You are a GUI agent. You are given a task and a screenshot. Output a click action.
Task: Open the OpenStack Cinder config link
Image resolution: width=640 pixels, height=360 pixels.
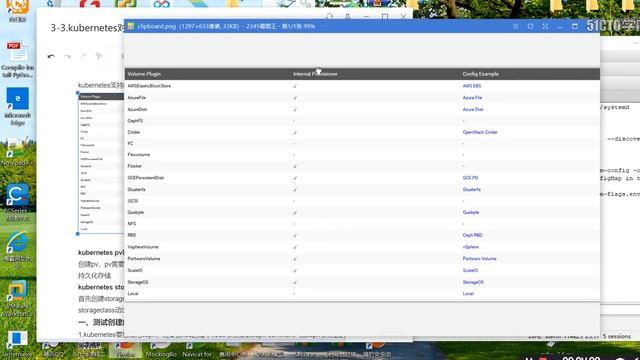pyautogui.click(x=480, y=132)
